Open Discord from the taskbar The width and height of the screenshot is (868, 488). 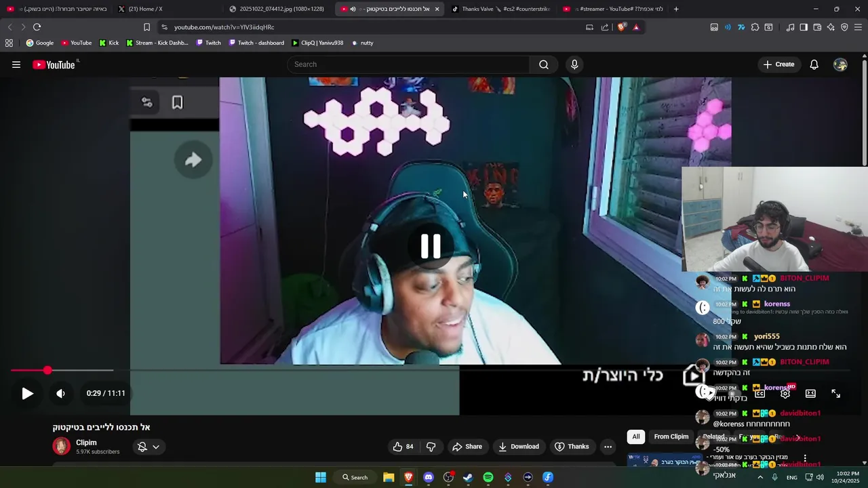428,477
